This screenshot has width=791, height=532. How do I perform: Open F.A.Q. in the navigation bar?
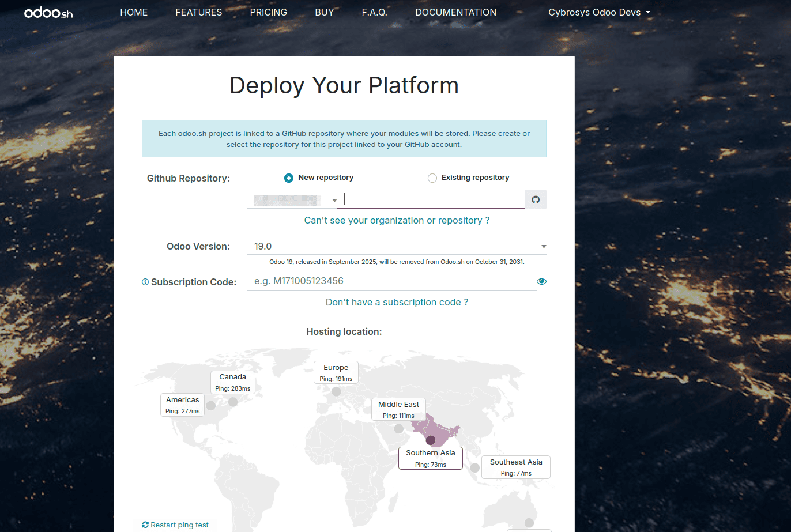375,12
